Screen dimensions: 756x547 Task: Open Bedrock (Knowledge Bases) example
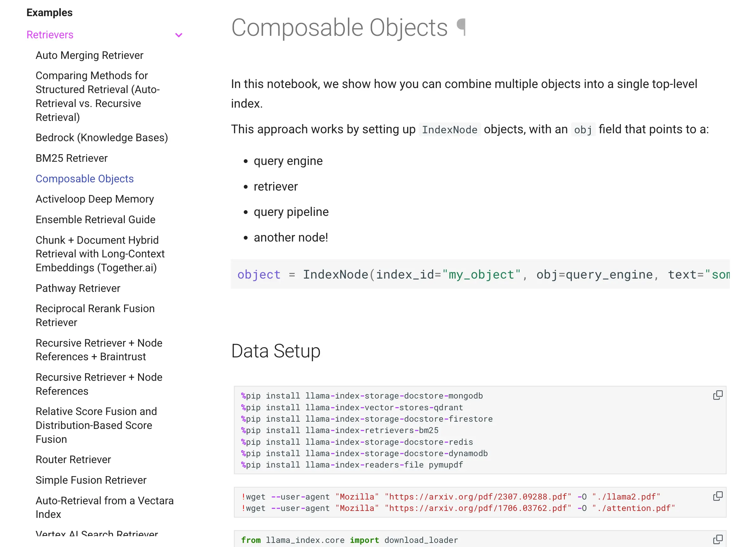tap(102, 138)
